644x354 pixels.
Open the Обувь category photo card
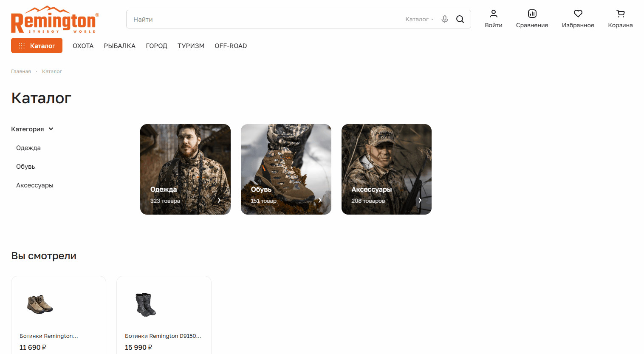tap(286, 169)
